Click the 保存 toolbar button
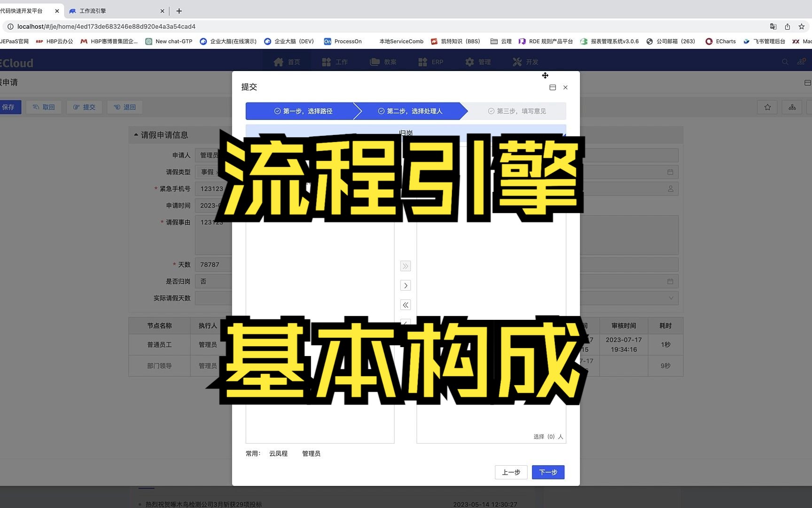 coord(9,107)
